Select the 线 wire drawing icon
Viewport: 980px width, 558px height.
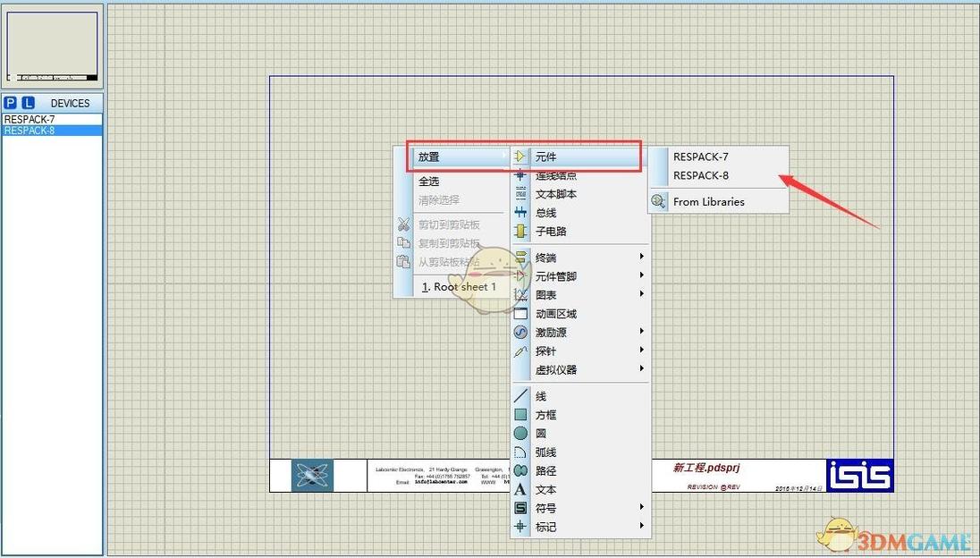[x=520, y=394]
